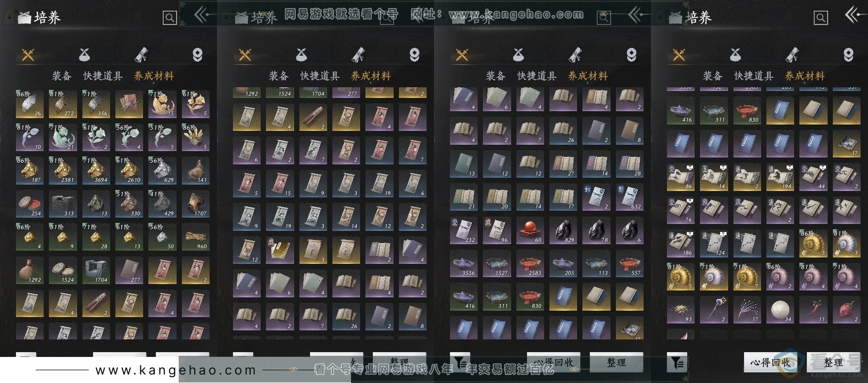Select the red disc item with count 254
Viewport: 868px width, 383px height.
pyautogui.click(x=29, y=204)
